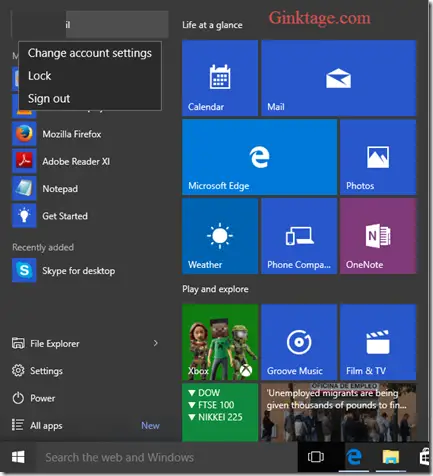Image resolution: width=433 pixels, height=476 pixels.
Task: Click the Adobe Reader XI label
Action: (x=76, y=162)
